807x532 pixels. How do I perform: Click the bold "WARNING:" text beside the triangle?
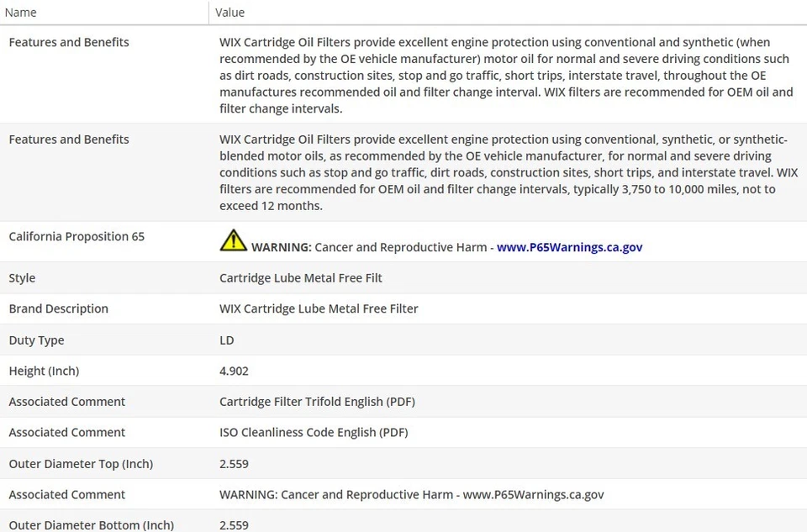tap(282, 247)
